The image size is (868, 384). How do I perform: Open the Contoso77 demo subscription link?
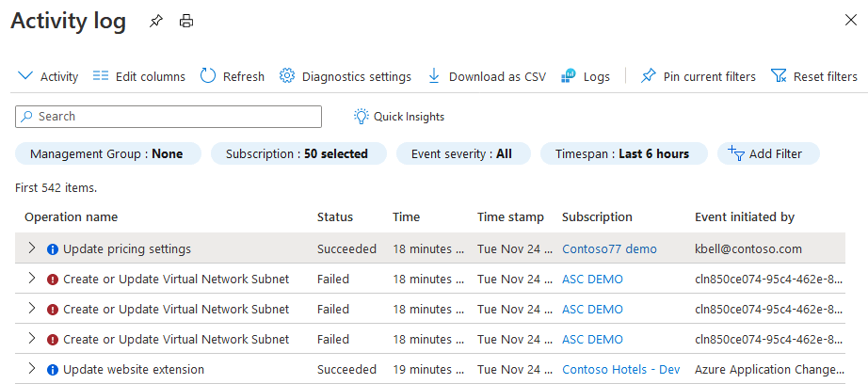609,249
